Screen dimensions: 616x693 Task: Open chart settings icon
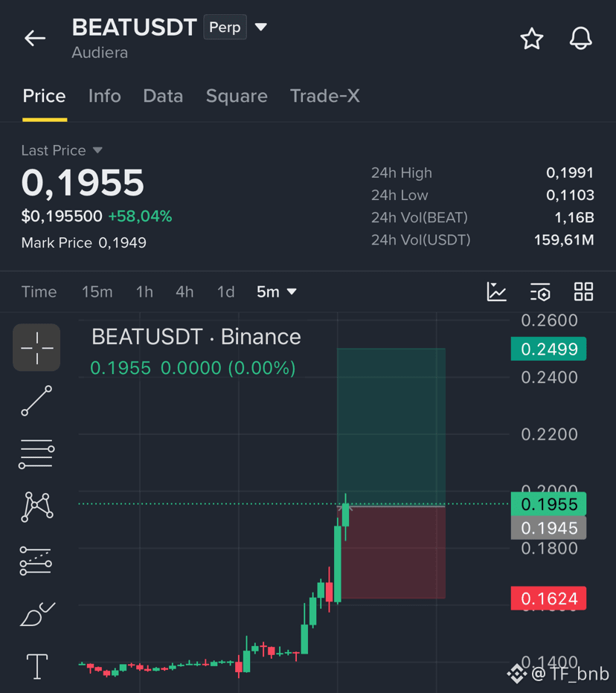[x=540, y=291]
